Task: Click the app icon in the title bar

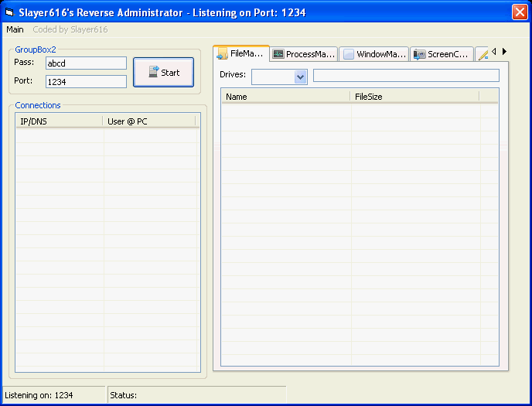Action: pos(10,12)
